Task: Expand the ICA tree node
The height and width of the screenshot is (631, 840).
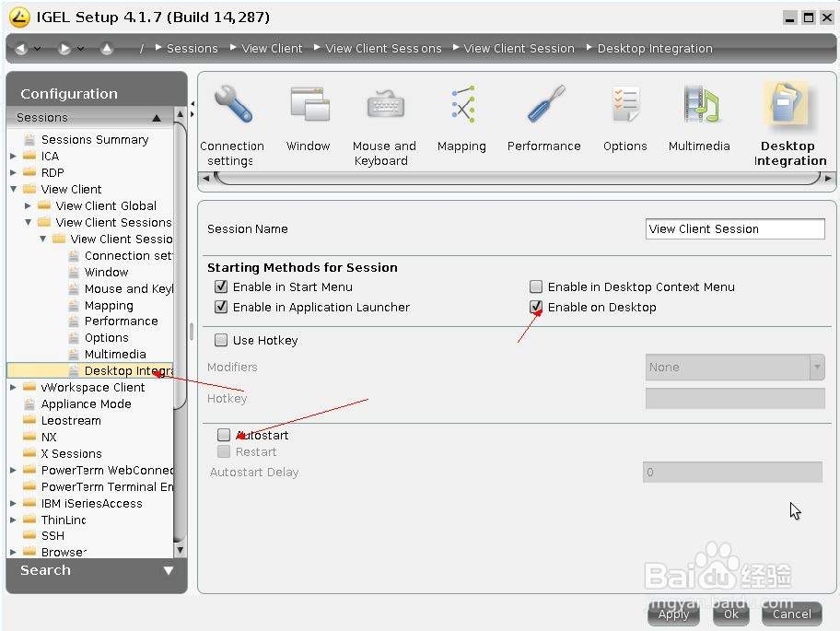Action: point(14,156)
